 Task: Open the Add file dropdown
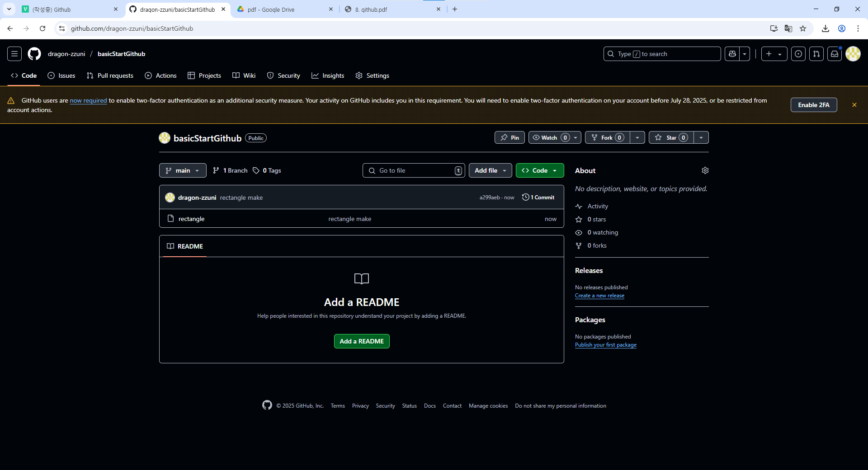(x=491, y=170)
